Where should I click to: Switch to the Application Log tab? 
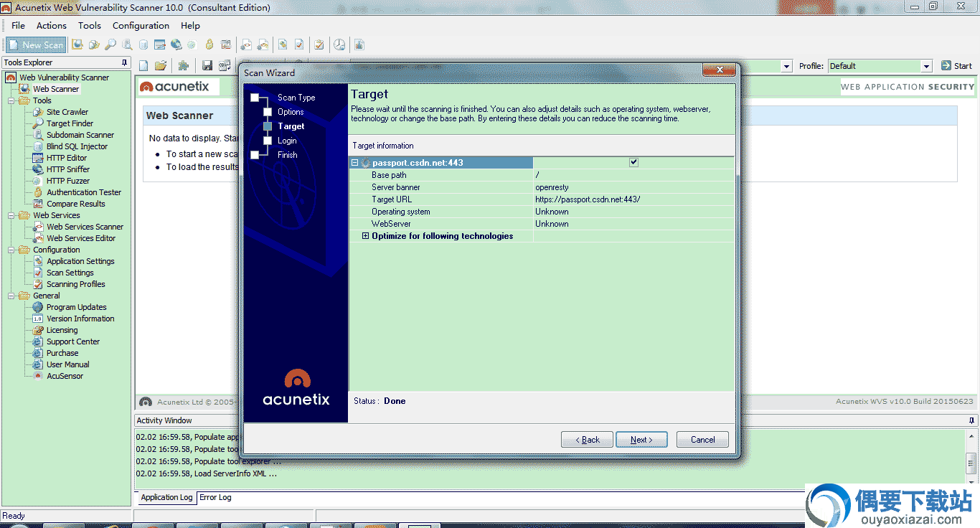pyautogui.click(x=166, y=497)
